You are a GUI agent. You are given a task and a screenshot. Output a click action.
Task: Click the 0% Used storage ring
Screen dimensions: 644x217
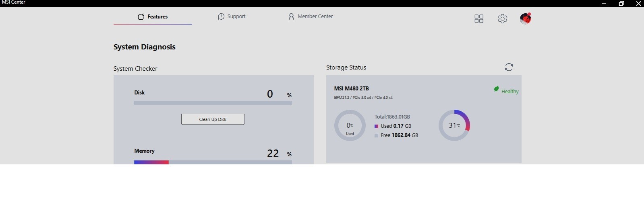point(350,125)
